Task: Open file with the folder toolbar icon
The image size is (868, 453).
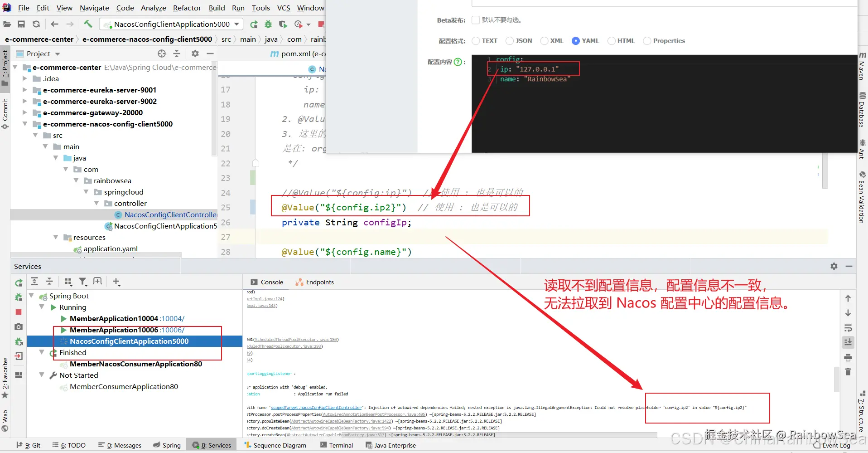Action: 7,24
